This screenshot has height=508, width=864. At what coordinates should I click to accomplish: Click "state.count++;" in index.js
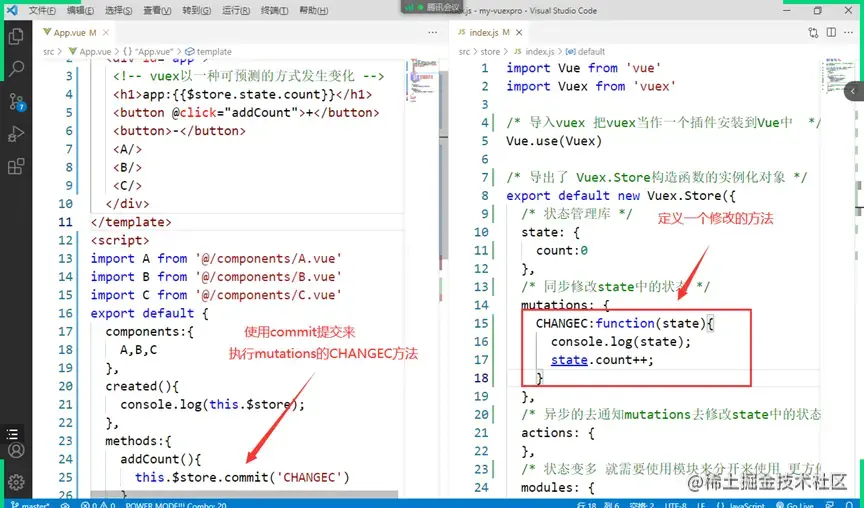tap(602, 360)
